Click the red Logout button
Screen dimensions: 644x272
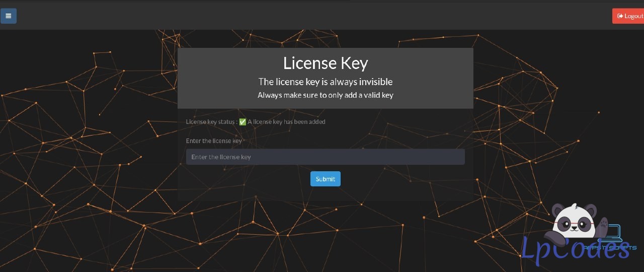628,16
